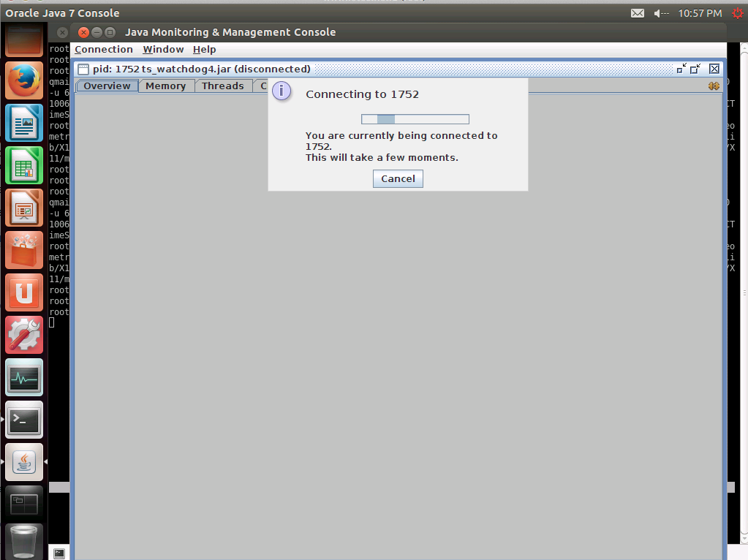Click the 'pid: 1752 ts_watchdog4.jar (disconnected)' title
Viewport: 748px width, 560px height.
201,69
